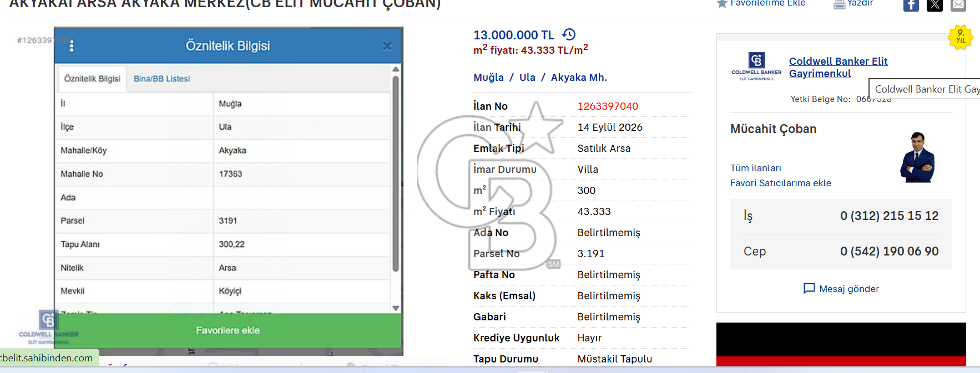Click Favori Satıcılarıma ekle link
The height and width of the screenshot is (373, 980).
coord(780,183)
